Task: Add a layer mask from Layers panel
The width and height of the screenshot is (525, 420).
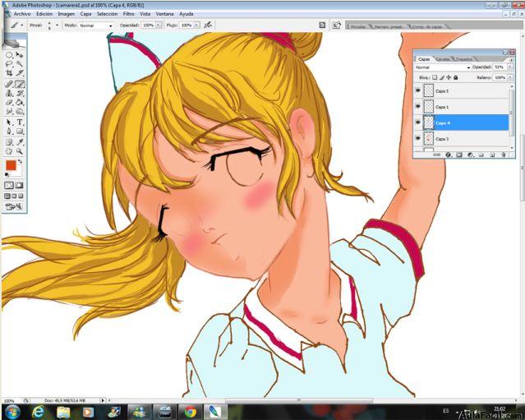Action: pyautogui.click(x=459, y=155)
